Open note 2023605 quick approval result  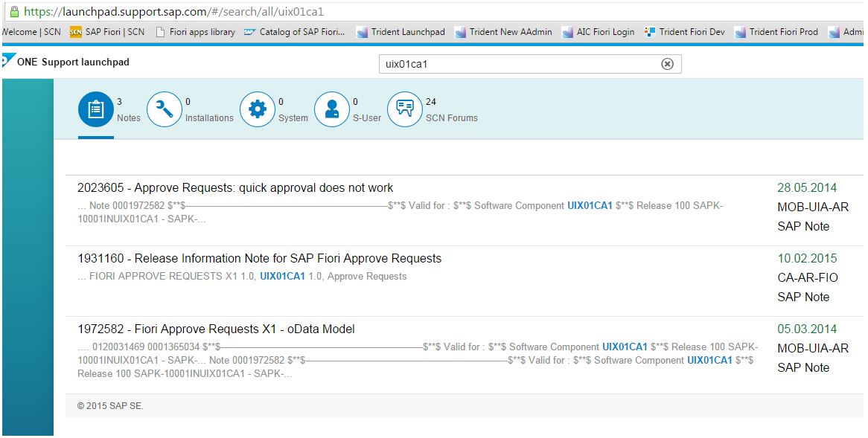[x=235, y=188]
